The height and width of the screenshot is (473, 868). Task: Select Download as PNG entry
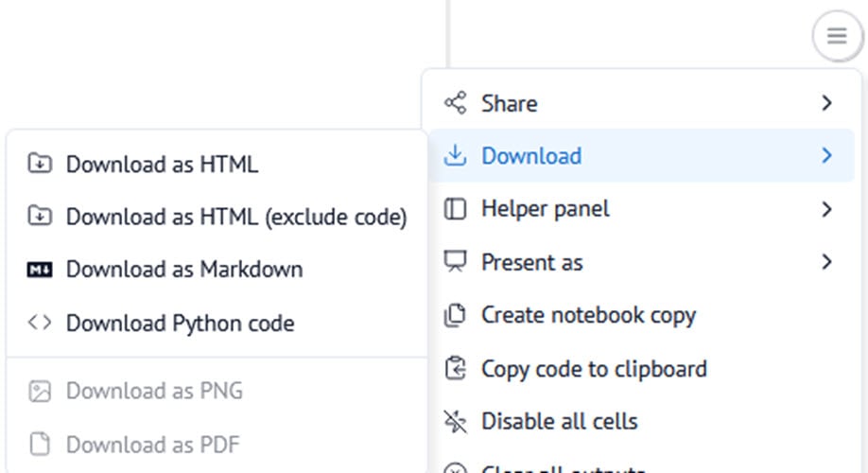click(154, 391)
